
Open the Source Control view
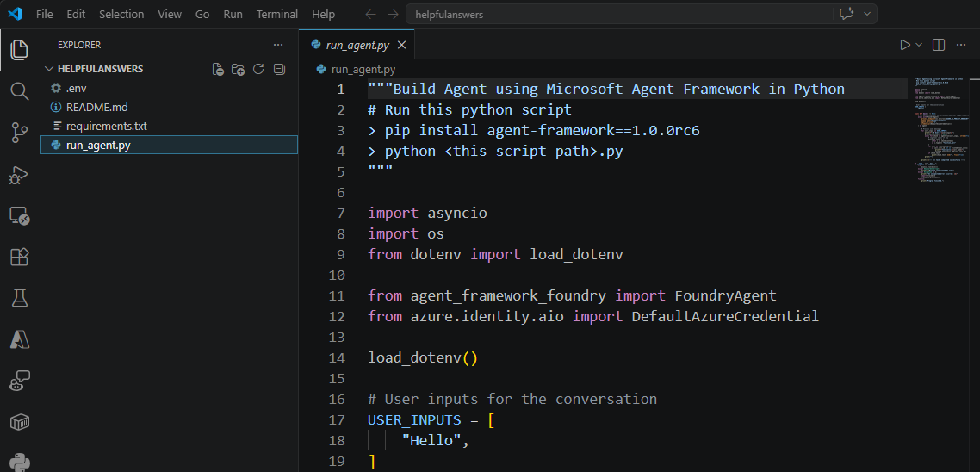click(20, 133)
